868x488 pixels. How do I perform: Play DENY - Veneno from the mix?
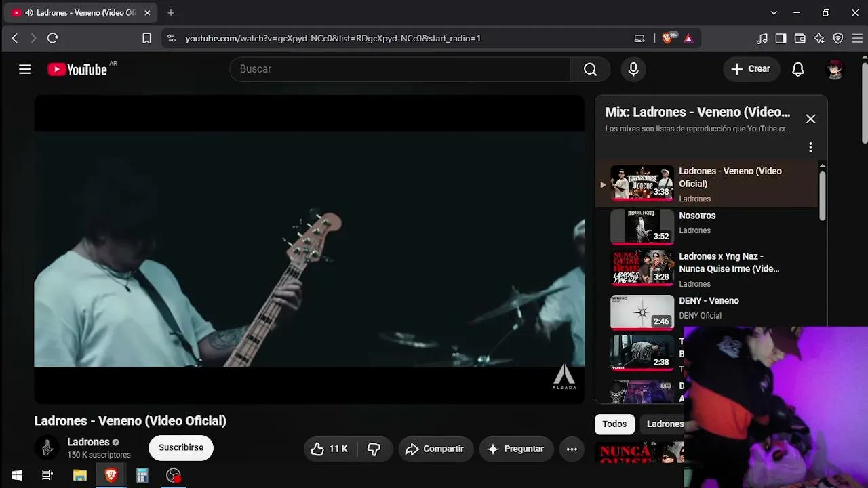click(x=707, y=311)
